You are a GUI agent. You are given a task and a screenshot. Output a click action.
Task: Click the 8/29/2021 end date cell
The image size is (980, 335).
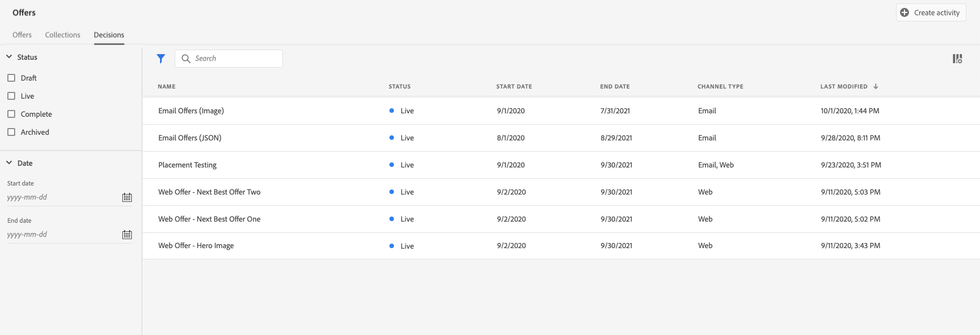617,138
